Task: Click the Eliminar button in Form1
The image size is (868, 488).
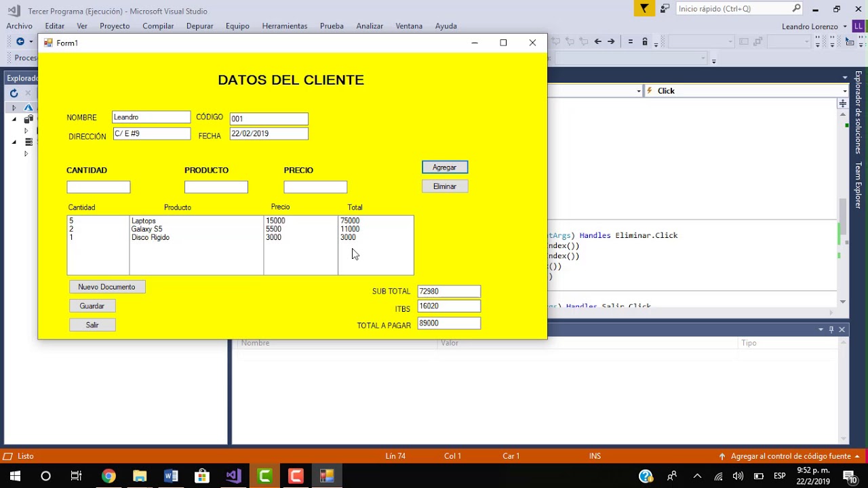Action: tap(445, 186)
